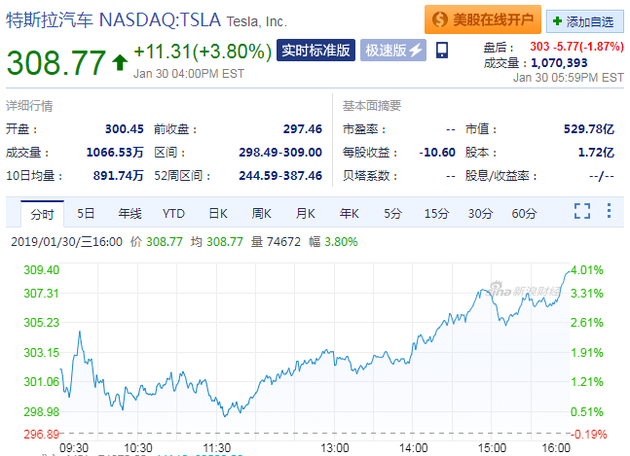
Task: Click 10-day average volume 891.74万
Action: tap(119, 176)
